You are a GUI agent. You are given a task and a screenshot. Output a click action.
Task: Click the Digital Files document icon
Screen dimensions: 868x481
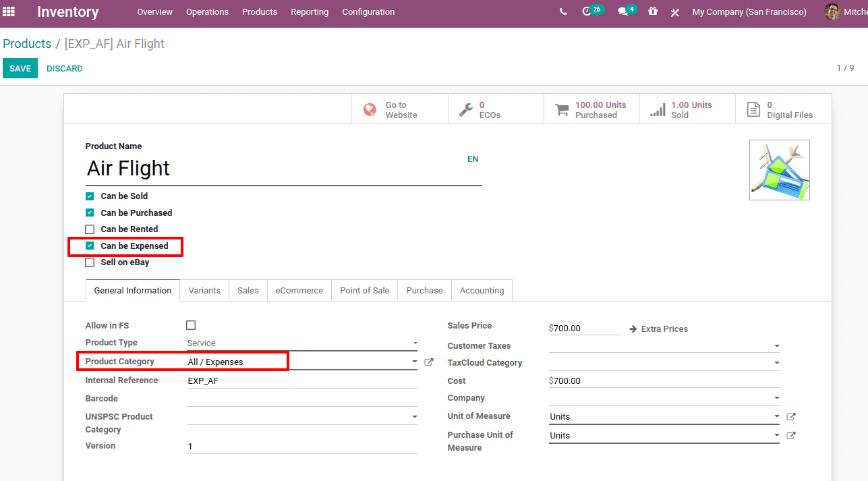point(753,109)
